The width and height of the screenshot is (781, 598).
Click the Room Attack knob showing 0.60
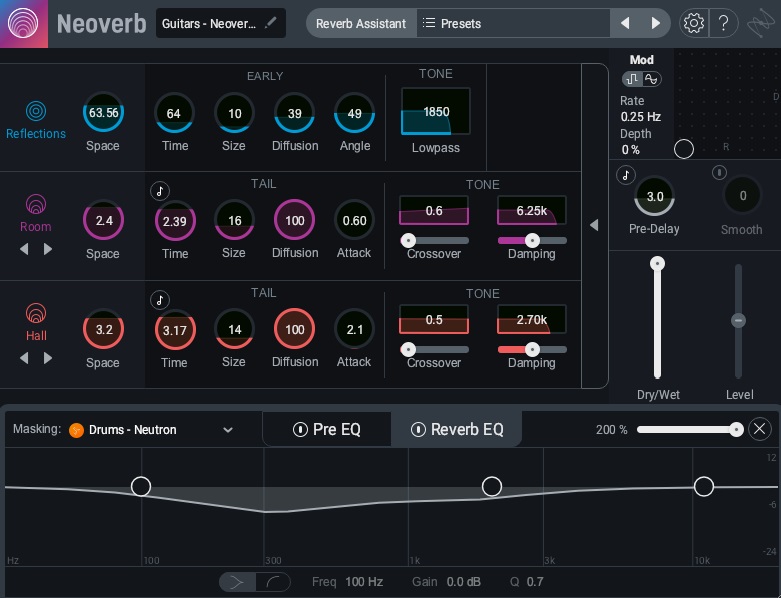tap(354, 220)
